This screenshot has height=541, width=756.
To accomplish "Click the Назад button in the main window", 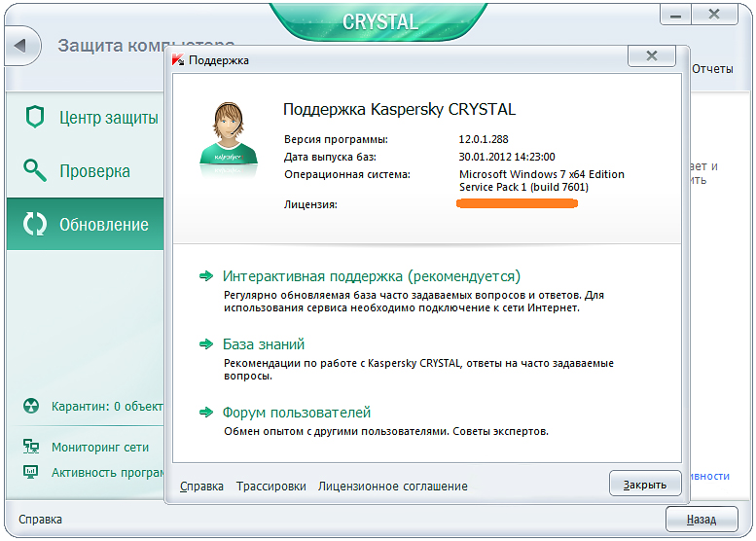I will pos(702,519).
